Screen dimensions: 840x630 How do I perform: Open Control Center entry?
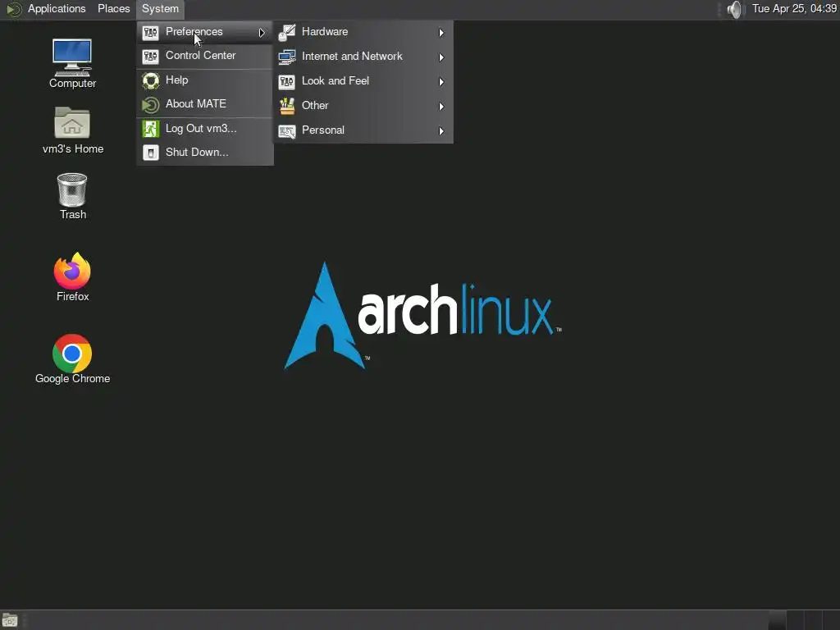pyautogui.click(x=204, y=56)
